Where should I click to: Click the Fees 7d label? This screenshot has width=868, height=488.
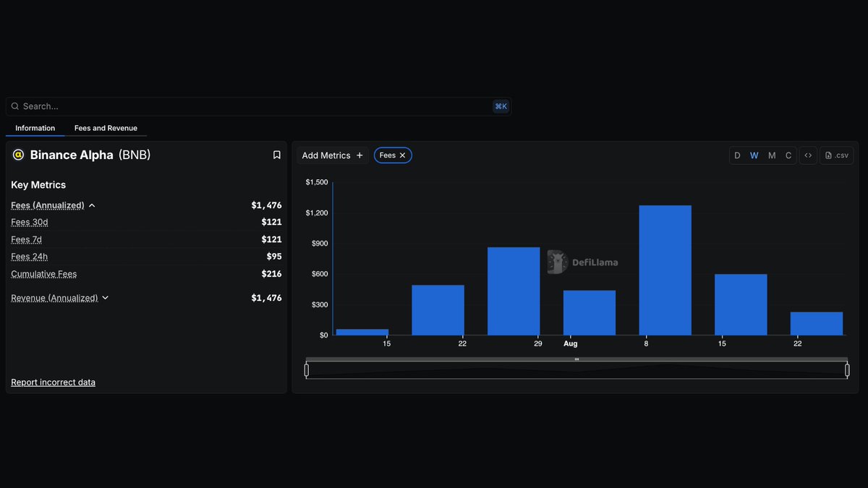(x=27, y=239)
